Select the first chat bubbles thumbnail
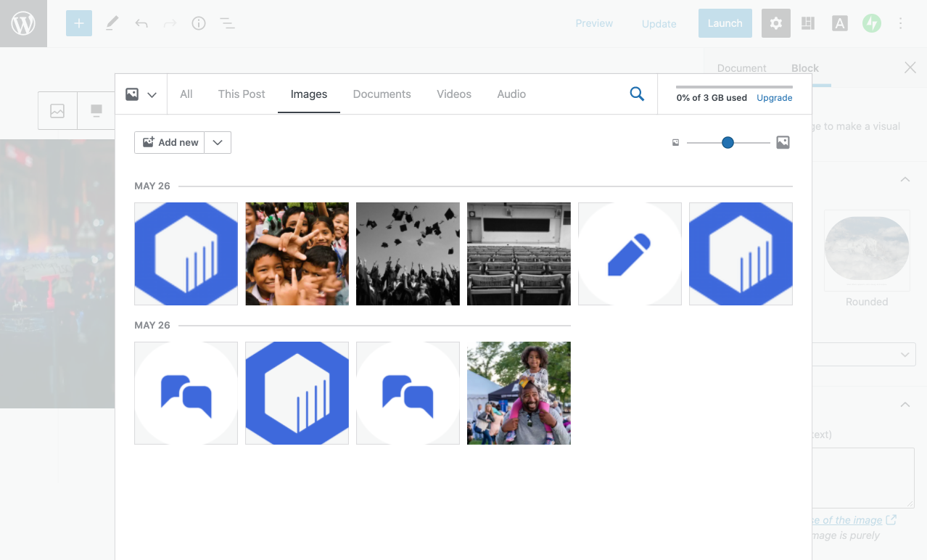Image resolution: width=927 pixels, height=560 pixels. [186, 393]
